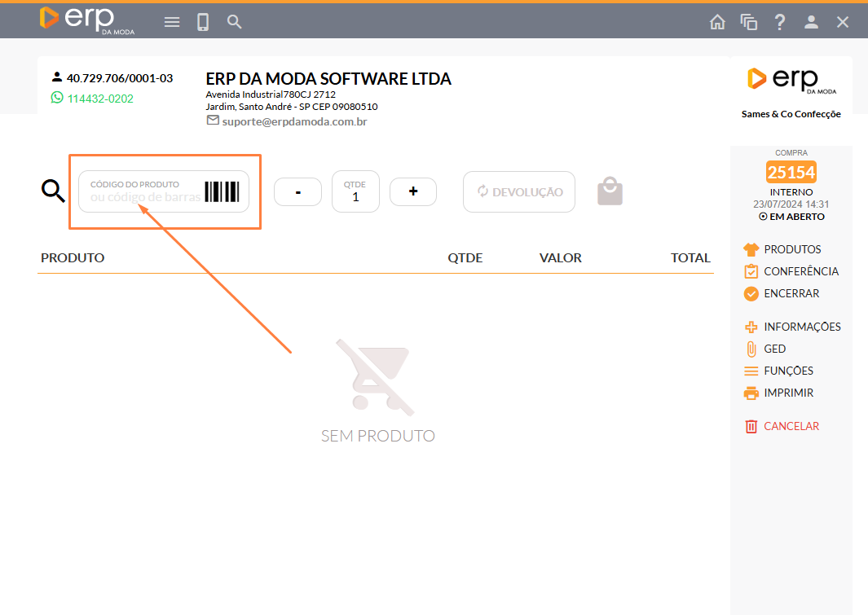Open Conferência in the side menu
Image resolution: width=868 pixels, height=615 pixels.
tap(800, 271)
